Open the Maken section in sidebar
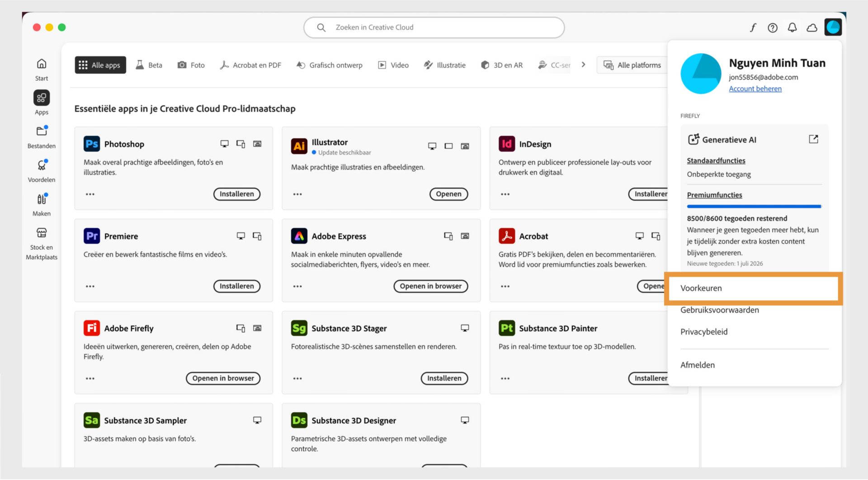Screen dimensions: 868x480 pyautogui.click(x=42, y=199)
